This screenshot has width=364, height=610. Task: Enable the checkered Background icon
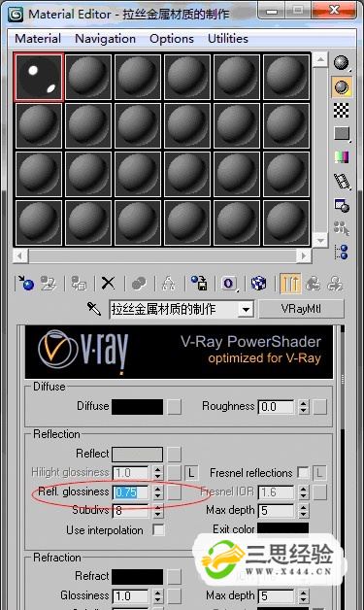pos(342,111)
